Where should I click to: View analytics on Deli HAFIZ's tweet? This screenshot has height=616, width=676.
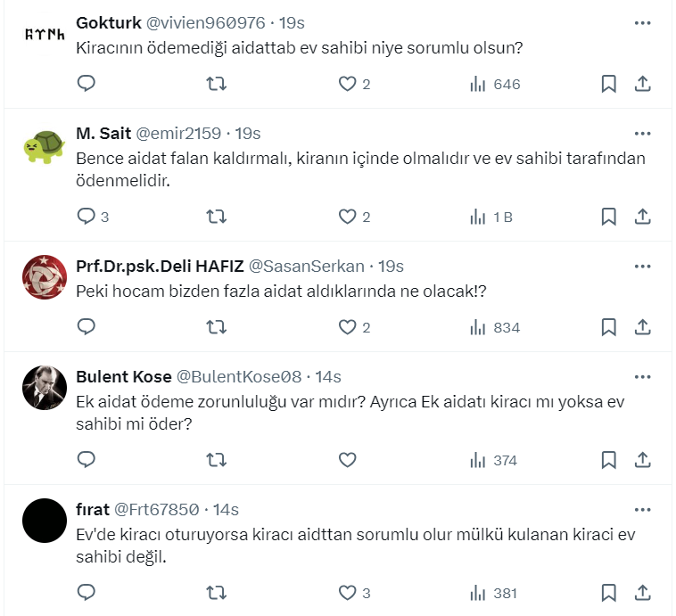pyautogui.click(x=494, y=327)
